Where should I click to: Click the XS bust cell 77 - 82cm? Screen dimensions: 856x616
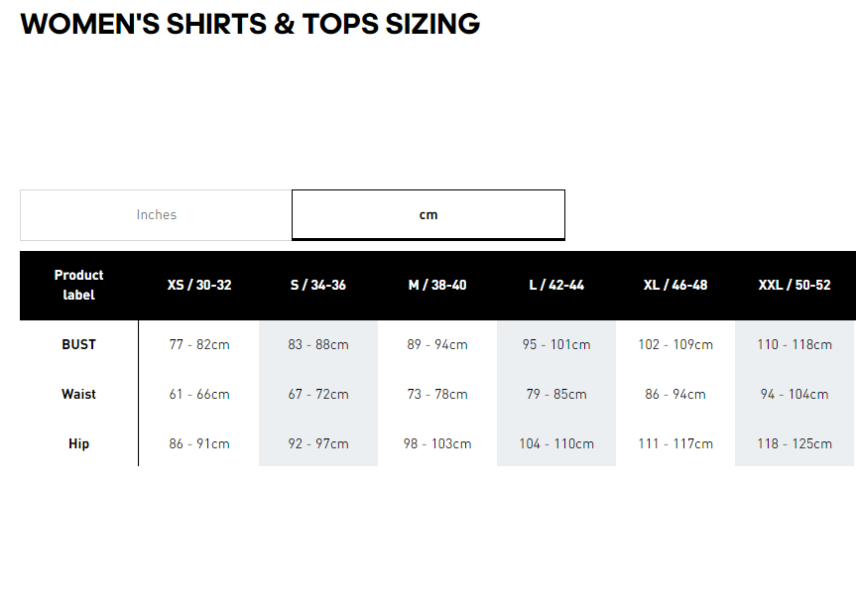[x=199, y=345]
